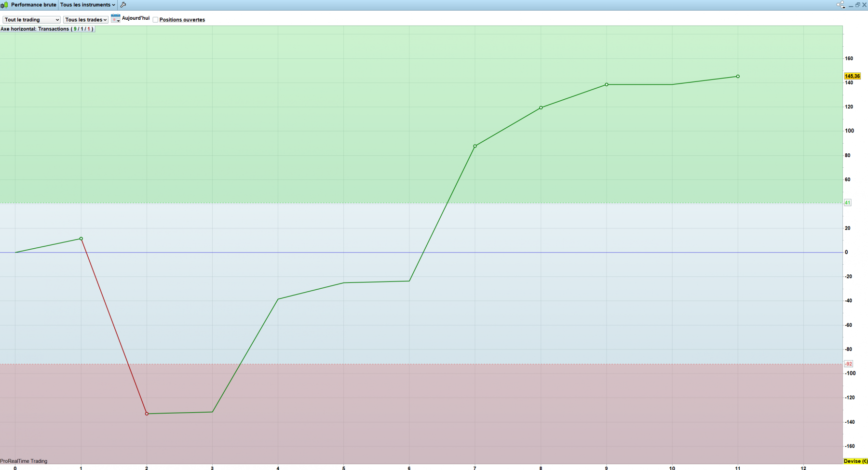The height and width of the screenshot is (470, 868).
Task: Enable the Positions ouvertes checkbox
Action: [x=155, y=20]
